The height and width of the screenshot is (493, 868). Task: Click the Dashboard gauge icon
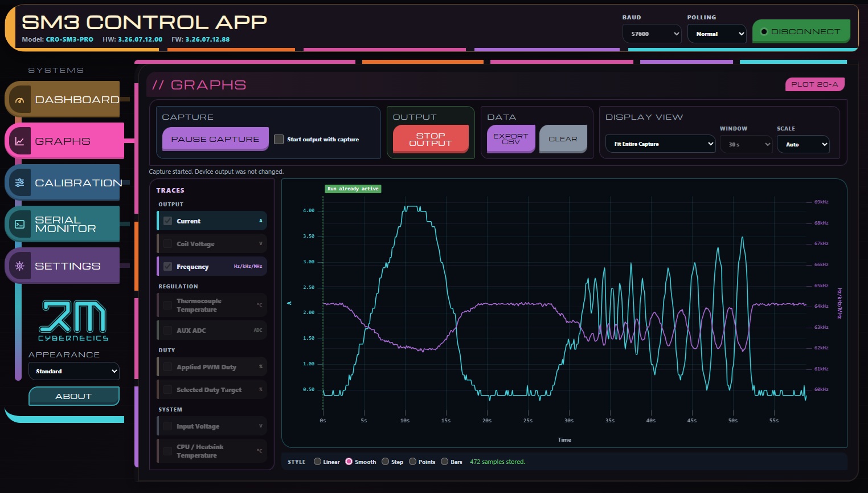coord(20,100)
